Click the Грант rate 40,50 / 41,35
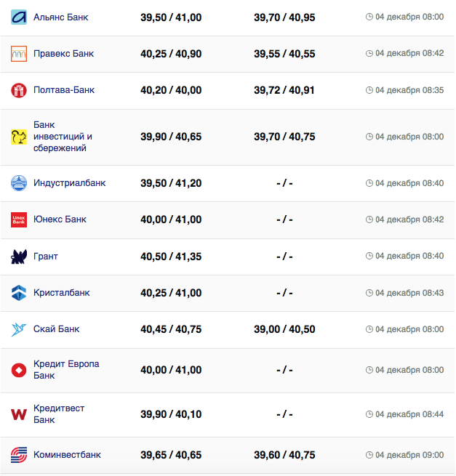The image size is (456, 476). click(x=171, y=257)
